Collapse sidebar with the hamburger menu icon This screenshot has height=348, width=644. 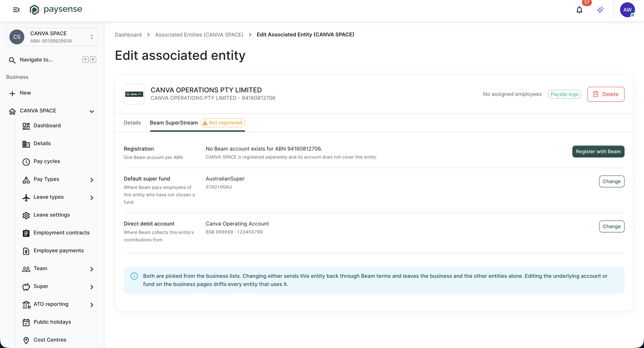[x=16, y=10]
